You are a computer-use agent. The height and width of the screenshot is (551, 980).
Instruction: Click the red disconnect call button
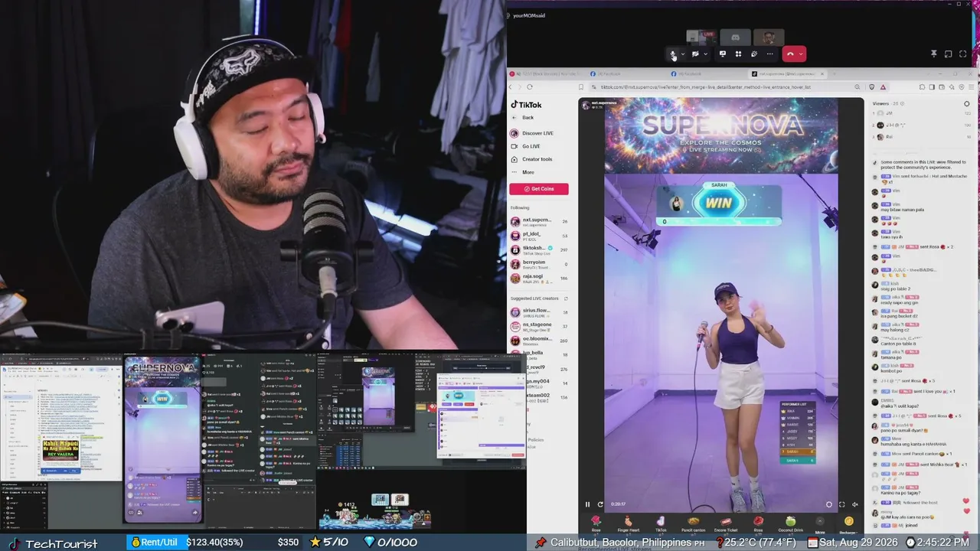point(790,54)
